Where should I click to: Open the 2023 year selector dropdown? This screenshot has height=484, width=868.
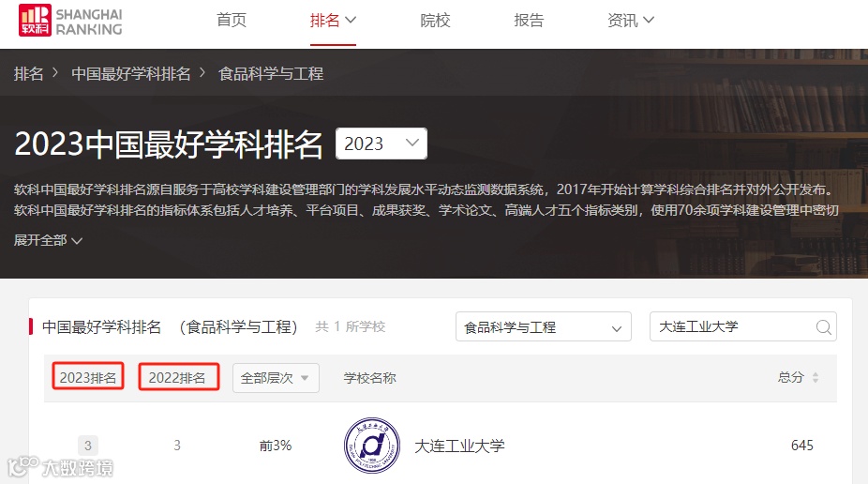(381, 144)
